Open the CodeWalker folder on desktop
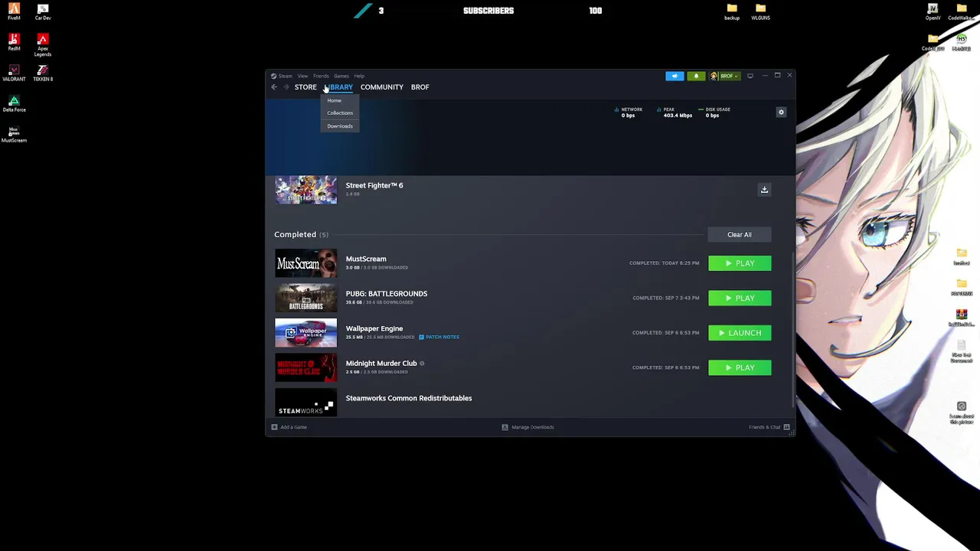The width and height of the screenshot is (980, 551). point(961,12)
